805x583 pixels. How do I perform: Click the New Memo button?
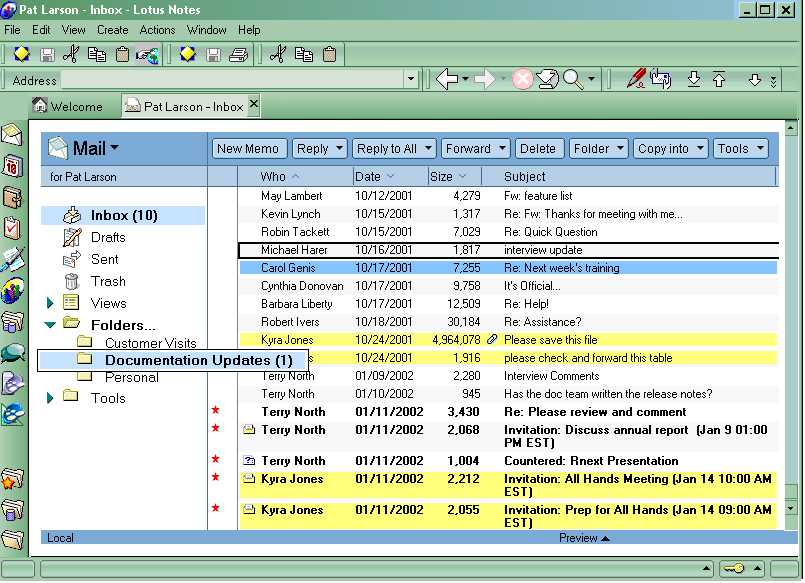[x=248, y=149]
